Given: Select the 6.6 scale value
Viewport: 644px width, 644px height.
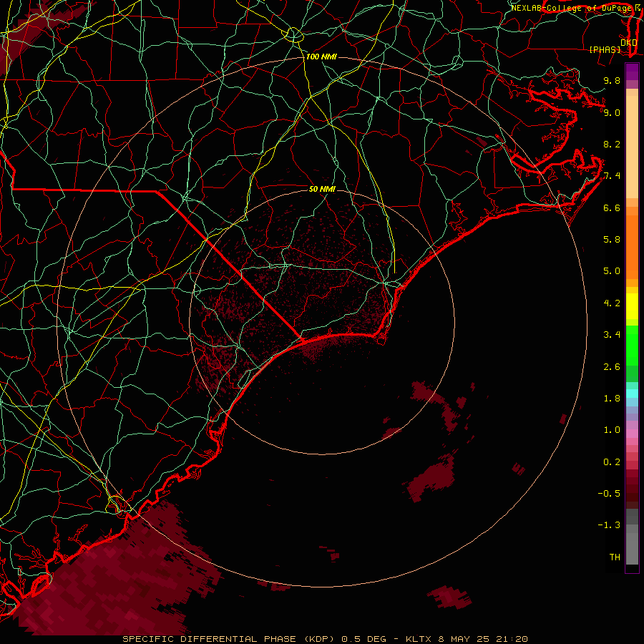Looking at the screenshot, I should click(x=612, y=208).
